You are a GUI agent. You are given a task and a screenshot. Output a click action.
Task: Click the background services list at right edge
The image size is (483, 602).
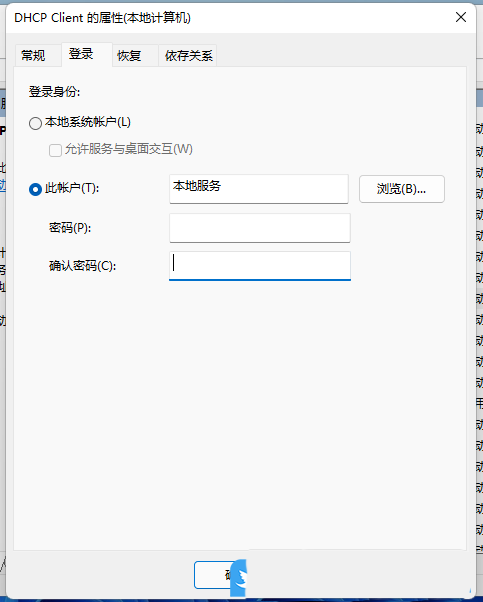(x=479, y=326)
